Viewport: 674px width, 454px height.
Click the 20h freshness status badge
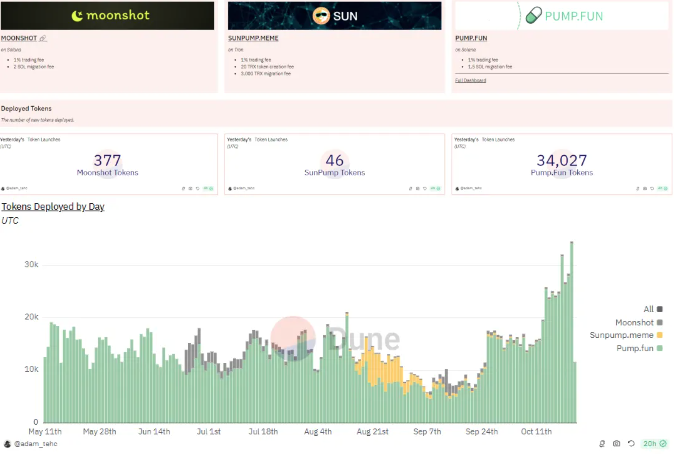tap(655, 444)
